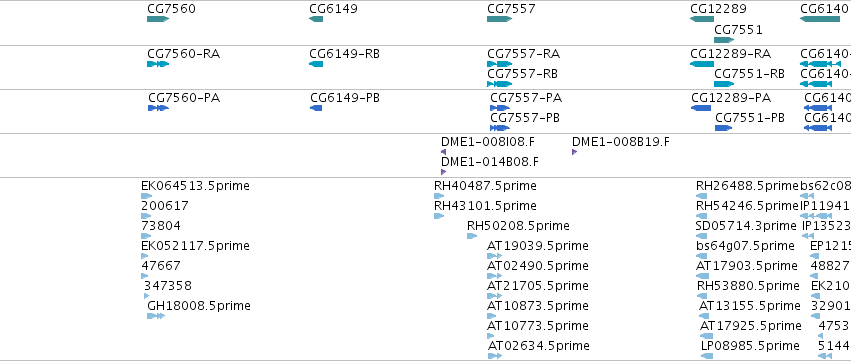This screenshot has height=361, width=851.
Task: Open the CG7557-PA protein label
Action: tap(526, 98)
